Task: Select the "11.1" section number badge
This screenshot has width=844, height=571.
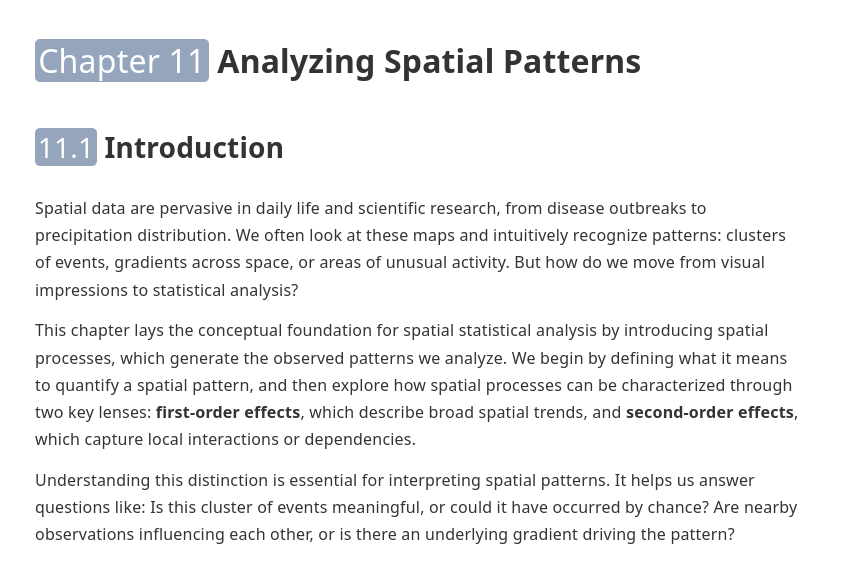Action: point(66,148)
